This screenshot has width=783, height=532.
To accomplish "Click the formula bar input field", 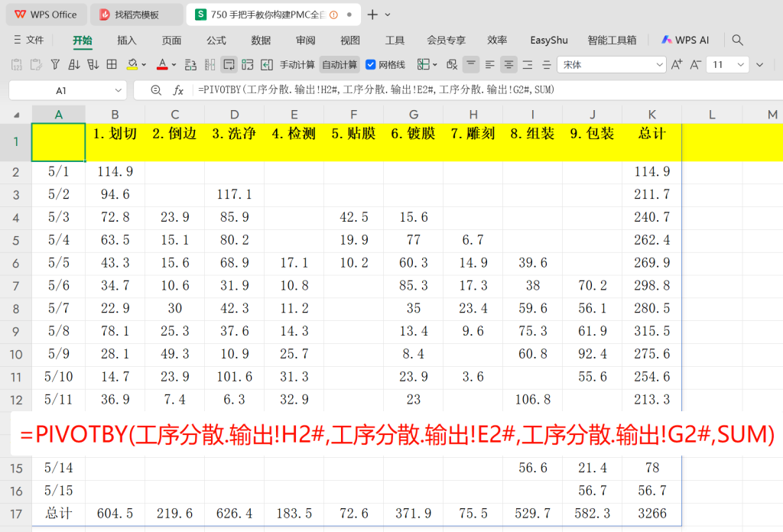I will coord(487,90).
